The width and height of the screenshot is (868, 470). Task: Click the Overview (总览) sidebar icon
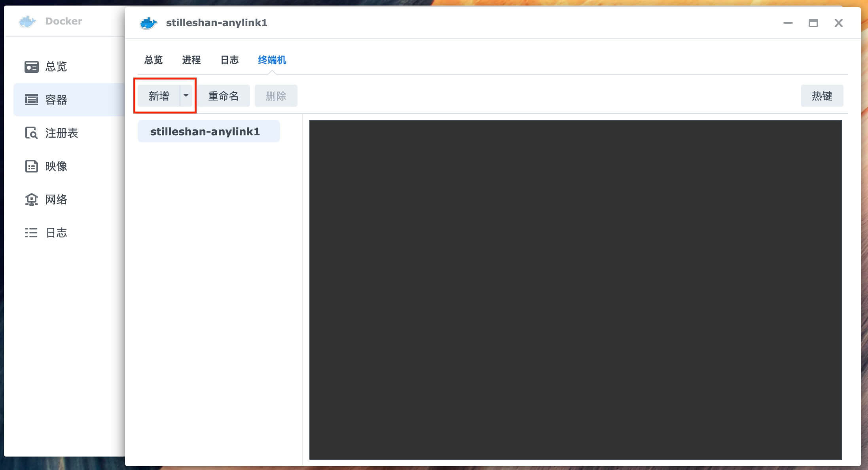[31, 66]
